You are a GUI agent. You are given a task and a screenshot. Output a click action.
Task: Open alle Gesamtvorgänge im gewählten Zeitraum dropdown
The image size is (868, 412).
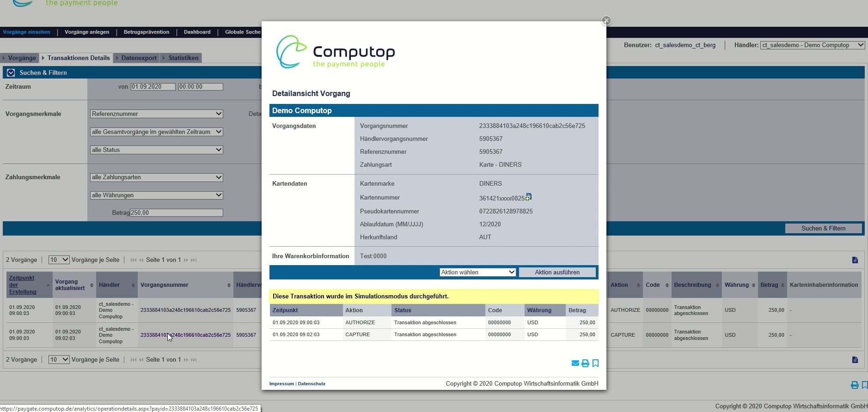156,132
